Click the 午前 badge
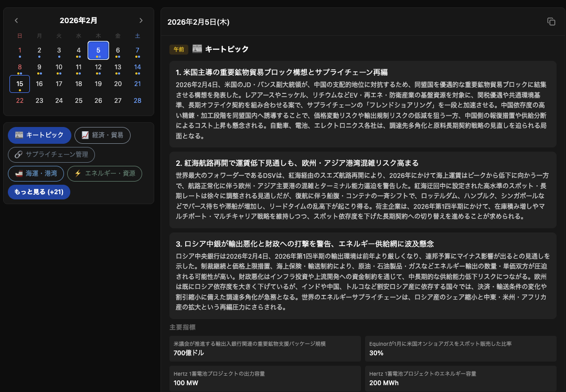Image resolution: width=566 pixels, height=392 pixels. 178,49
